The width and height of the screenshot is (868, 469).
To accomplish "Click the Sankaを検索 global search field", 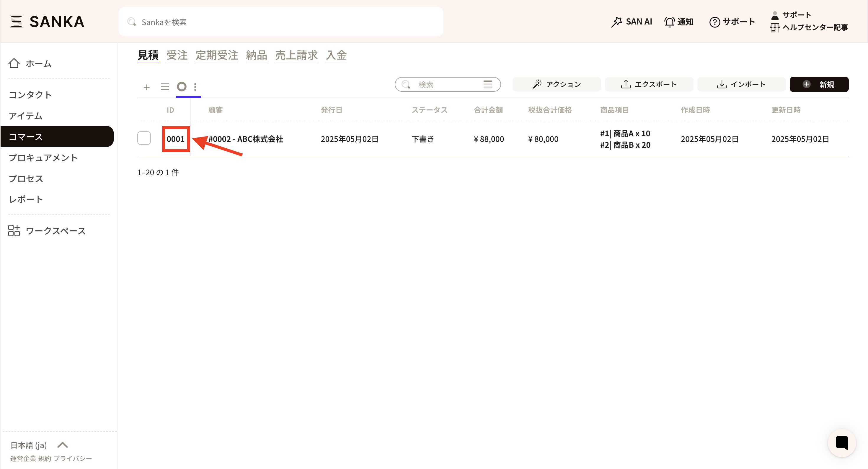I will [x=280, y=22].
